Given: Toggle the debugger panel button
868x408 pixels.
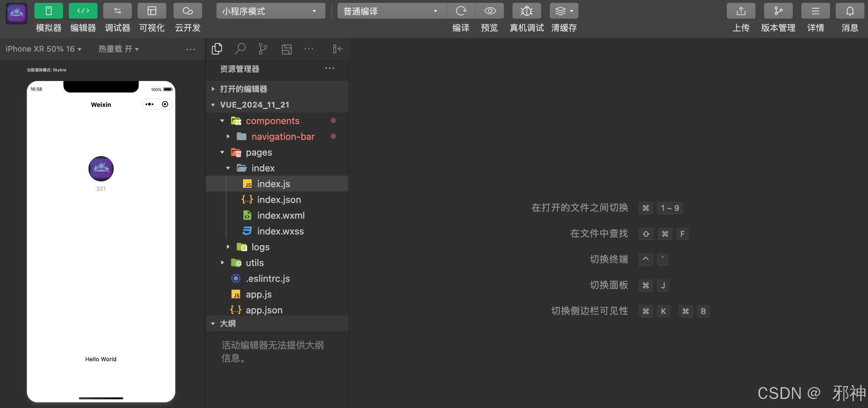Looking at the screenshot, I should click(117, 11).
